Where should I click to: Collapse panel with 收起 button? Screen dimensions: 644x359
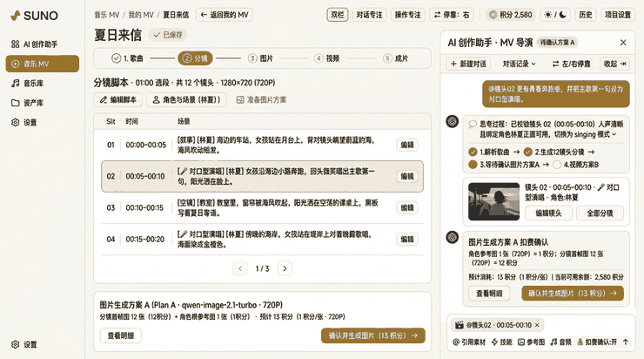tap(614, 64)
